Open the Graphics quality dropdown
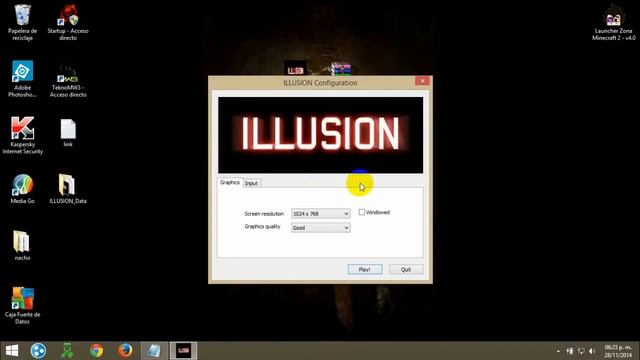Screen dimensions: 640x360 click(x=320, y=228)
